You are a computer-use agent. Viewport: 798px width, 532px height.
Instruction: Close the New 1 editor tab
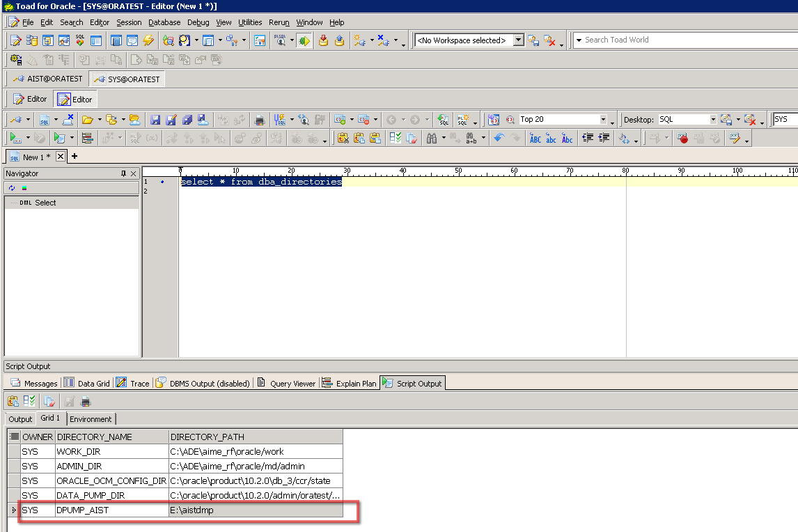coord(60,157)
